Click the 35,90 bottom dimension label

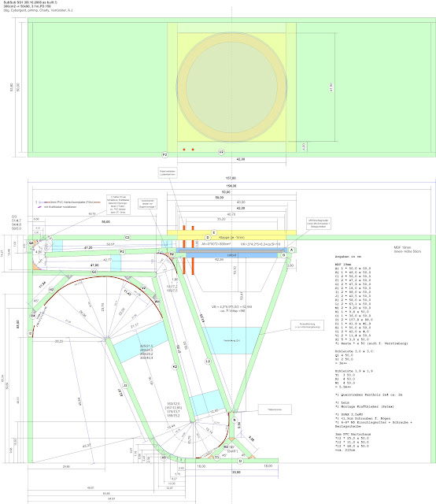pos(236,472)
